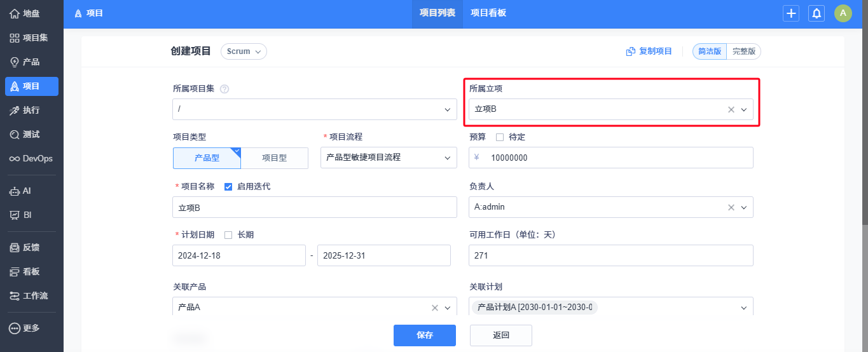This screenshot has width=868, height=352.
Task: Open the 项目流程 dropdown
Action: coord(389,158)
